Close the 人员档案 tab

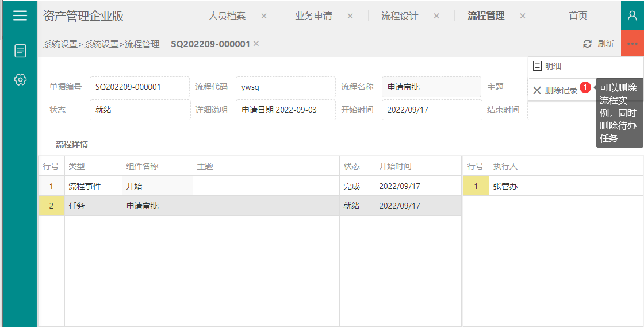264,16
